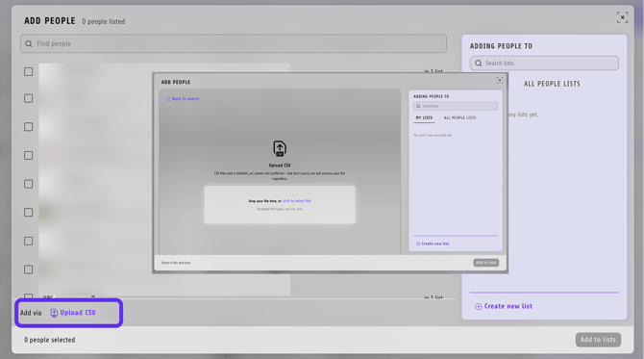Image resolution: width=644 pixels, height=359 pixels.
Task: Click the Back to search link in preview popup
Action: click(183, 99)
